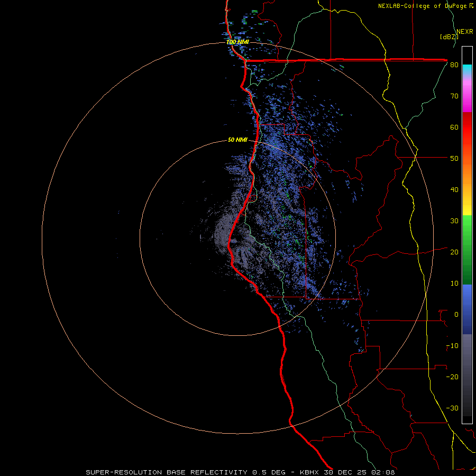Click the 70 dBZ scale value
This screenshot has width=476, height=476.
[454, 96]
